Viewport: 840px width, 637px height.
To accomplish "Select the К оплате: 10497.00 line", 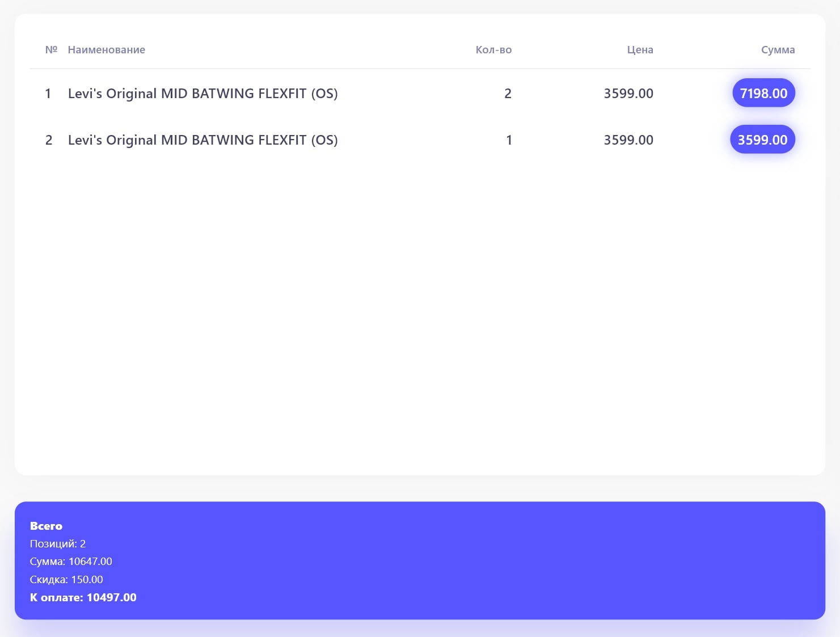I will (x=83, y=597).
